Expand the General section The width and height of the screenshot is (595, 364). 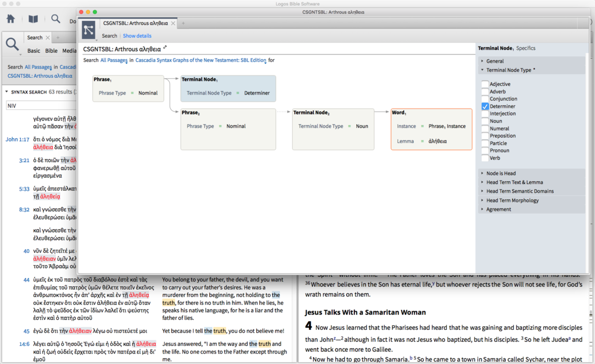click(482, 61)
